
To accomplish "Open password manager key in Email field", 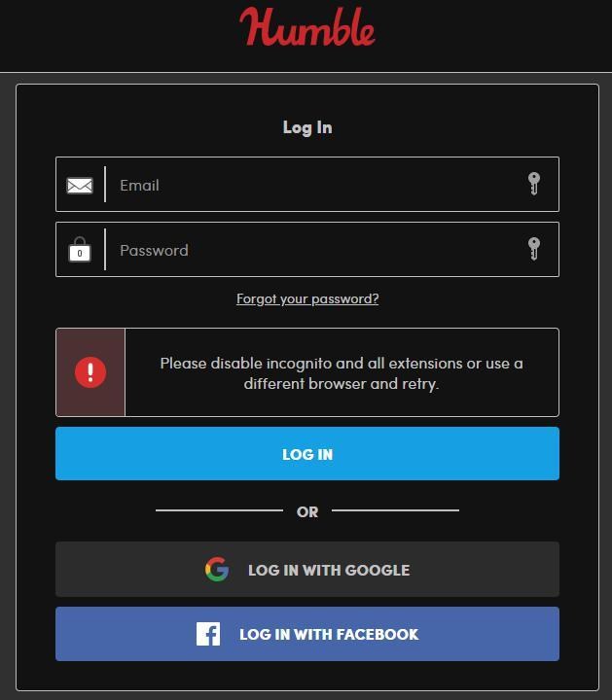I will (x=534, y=184).
